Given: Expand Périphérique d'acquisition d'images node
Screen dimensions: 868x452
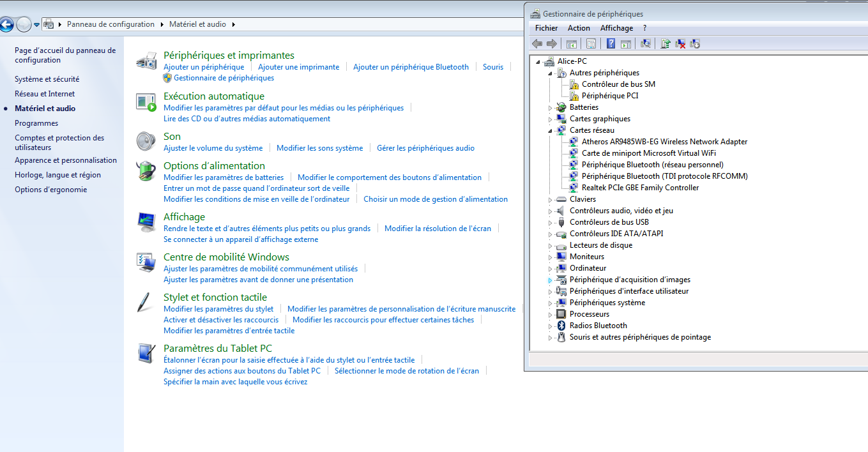Looking at the screenshot, I should [550, 280].
